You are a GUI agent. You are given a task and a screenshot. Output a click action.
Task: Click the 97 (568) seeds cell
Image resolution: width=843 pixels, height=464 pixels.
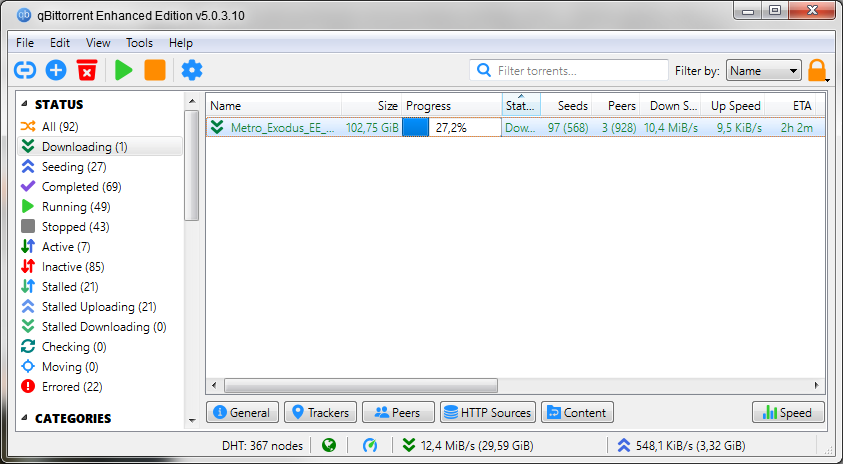[568, 127]
